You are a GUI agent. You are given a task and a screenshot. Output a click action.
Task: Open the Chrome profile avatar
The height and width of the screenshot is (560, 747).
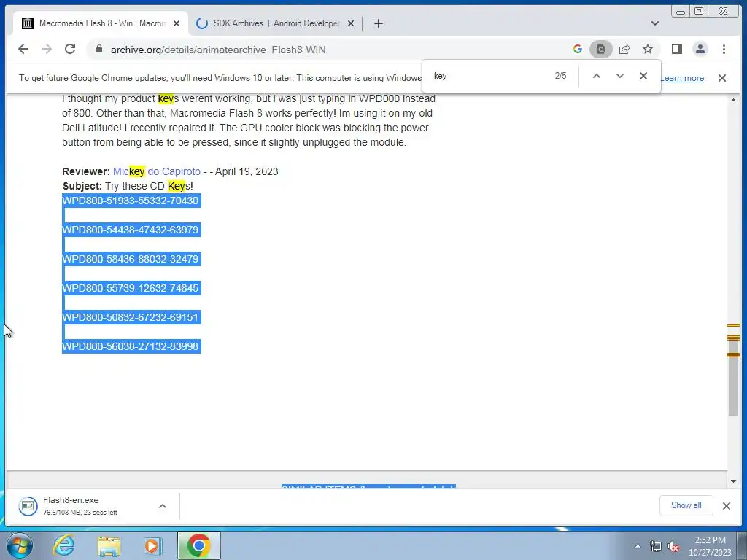click(x=700, y=49)
